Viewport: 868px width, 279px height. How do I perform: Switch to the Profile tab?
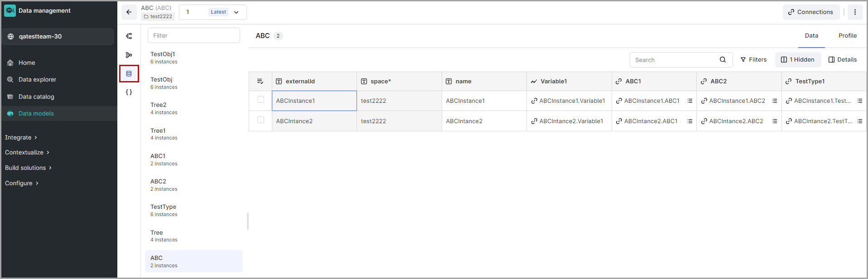[847, 36]
